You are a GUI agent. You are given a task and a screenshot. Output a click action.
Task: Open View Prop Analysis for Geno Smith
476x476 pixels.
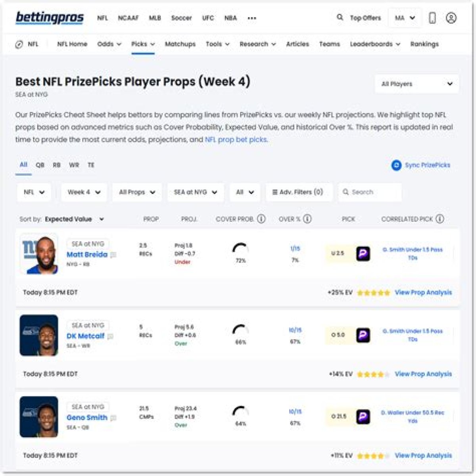tap(423, 455)
